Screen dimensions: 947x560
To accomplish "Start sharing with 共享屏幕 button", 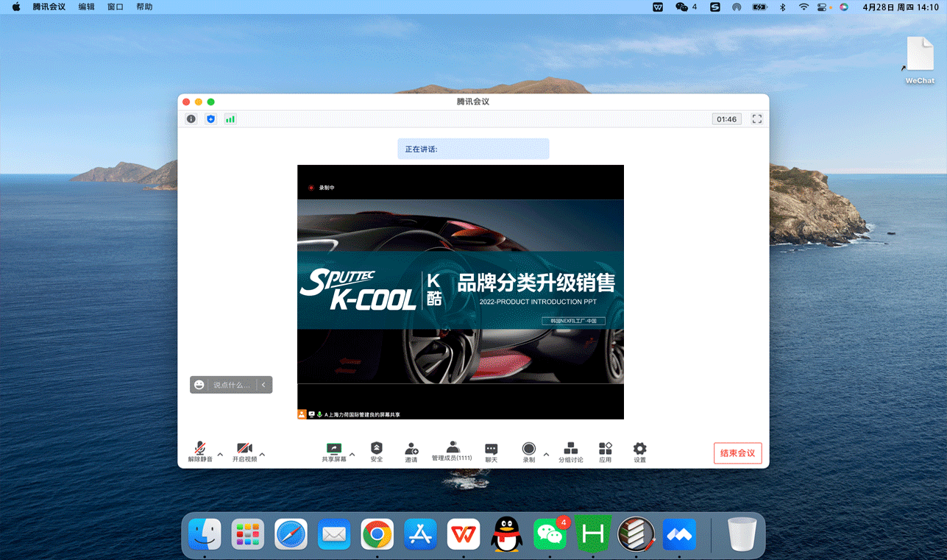I will pyautogui.click(x=334, y=452).
